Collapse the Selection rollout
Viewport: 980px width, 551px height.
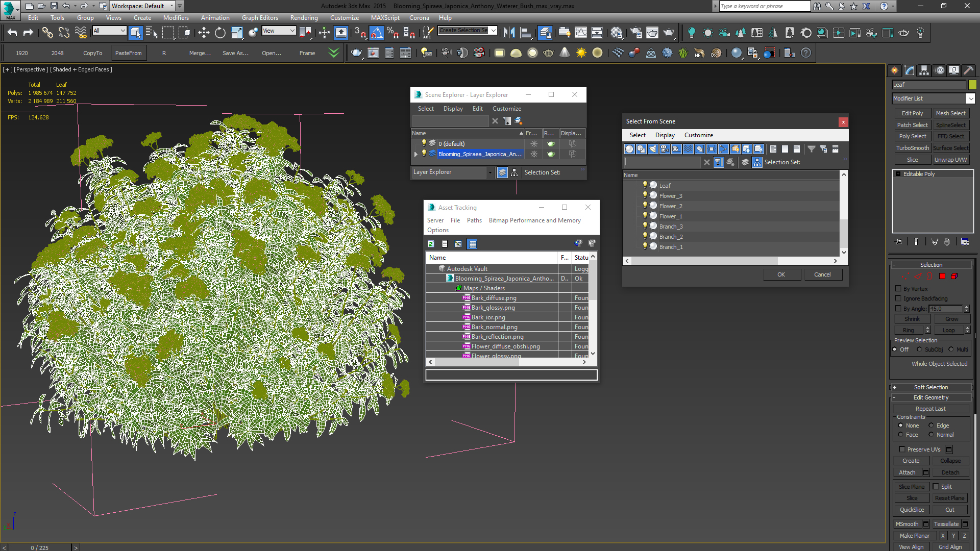931,265
